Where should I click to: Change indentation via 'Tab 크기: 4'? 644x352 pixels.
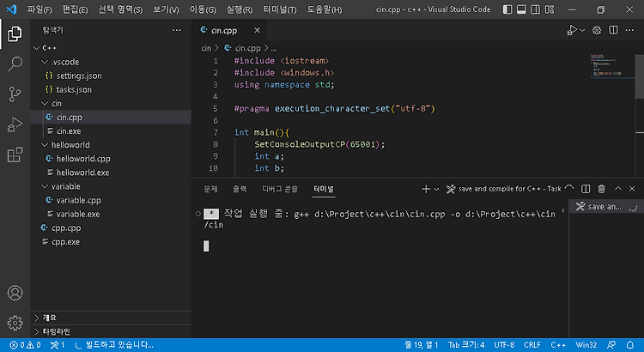pyautogui.click(x=466, y=345)
